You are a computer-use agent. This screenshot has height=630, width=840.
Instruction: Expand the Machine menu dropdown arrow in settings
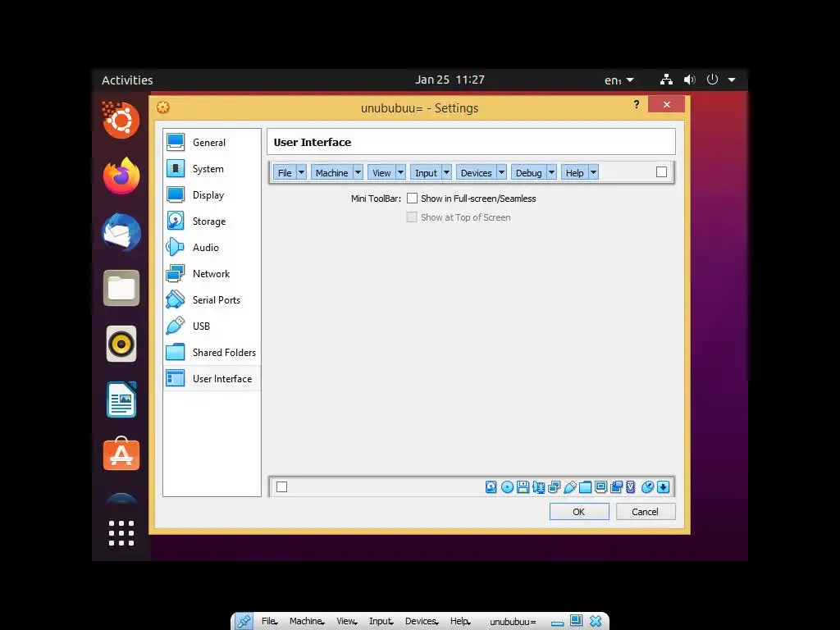point(358,172)
